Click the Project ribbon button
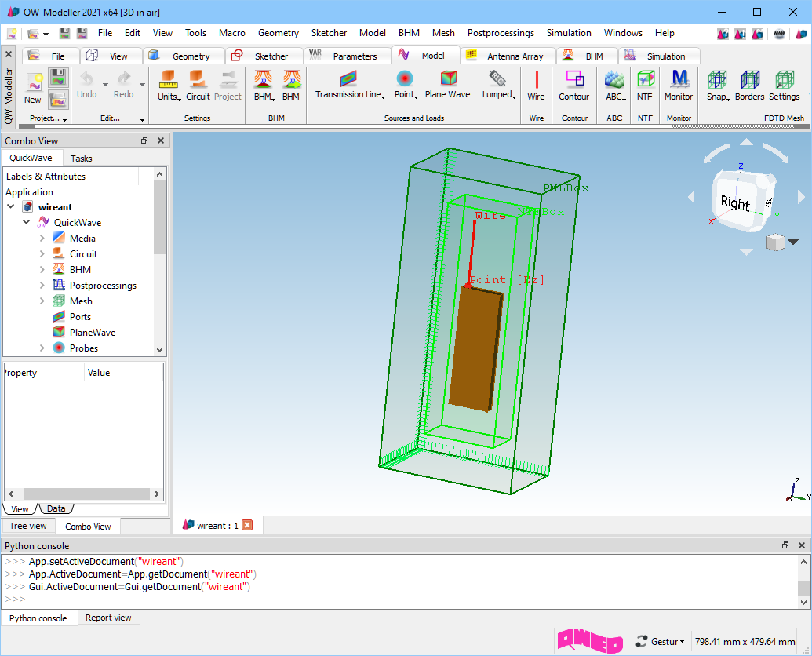Viewport: 812px width, 656px height. click(x=228, y=86)
